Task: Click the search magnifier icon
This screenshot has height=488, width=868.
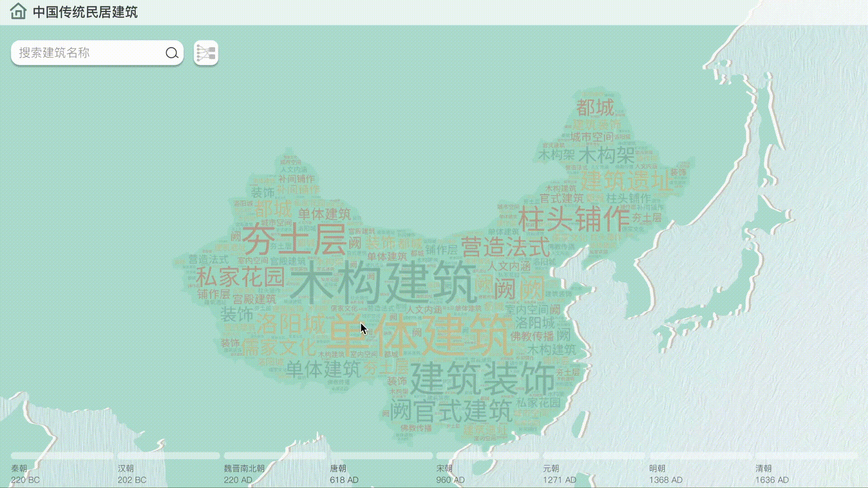Action: (x=172, y=53)
